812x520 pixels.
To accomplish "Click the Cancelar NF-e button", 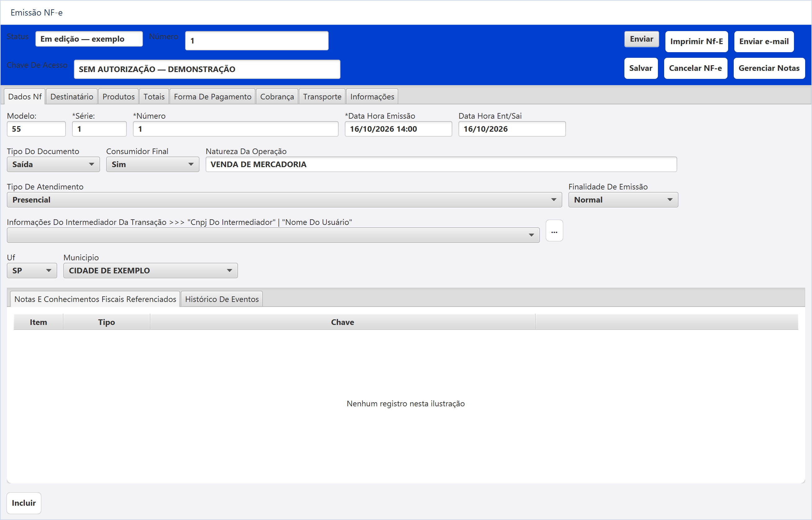I will click(x=696, y=68).
